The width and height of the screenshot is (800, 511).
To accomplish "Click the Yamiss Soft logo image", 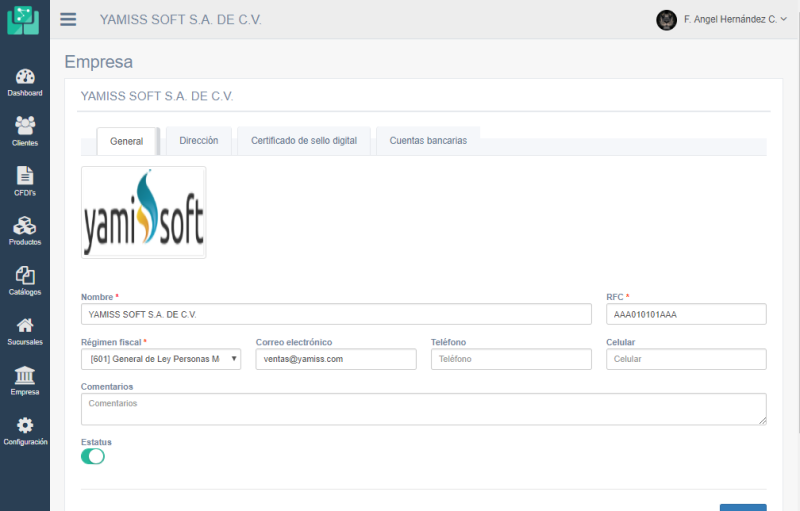I will pyautogui.click(x=144, y=213).
